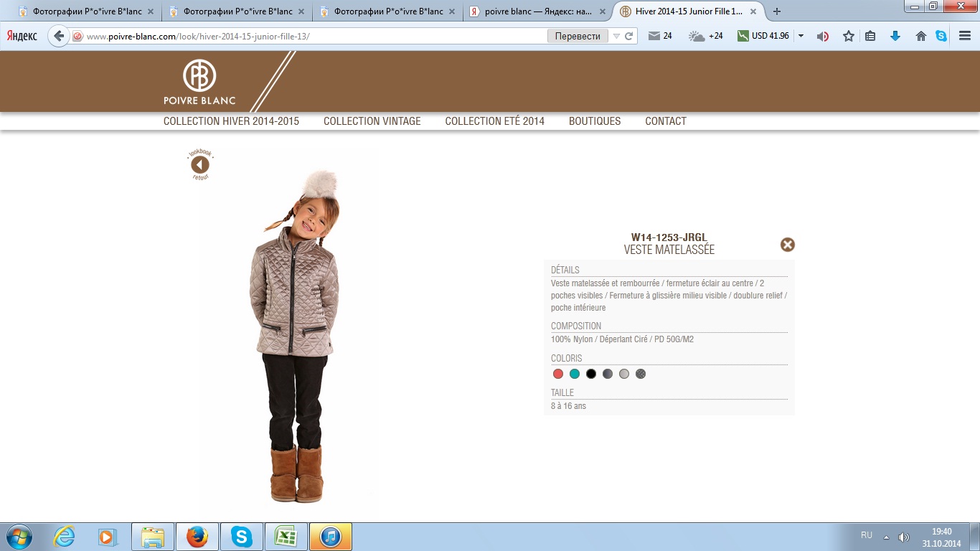Select the light gray coloris swatch
This screenshot has width=980, height=551.
[x=624, y=374]
